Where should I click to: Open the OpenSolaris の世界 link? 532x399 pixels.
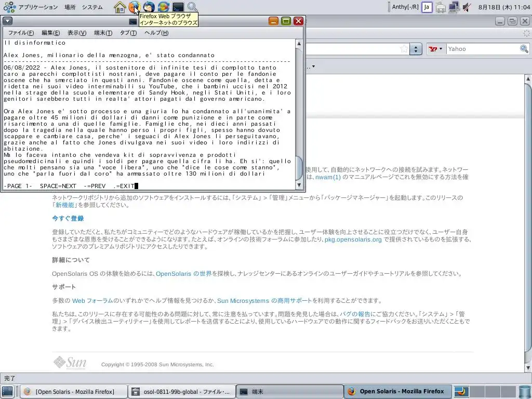pos(183,274)
